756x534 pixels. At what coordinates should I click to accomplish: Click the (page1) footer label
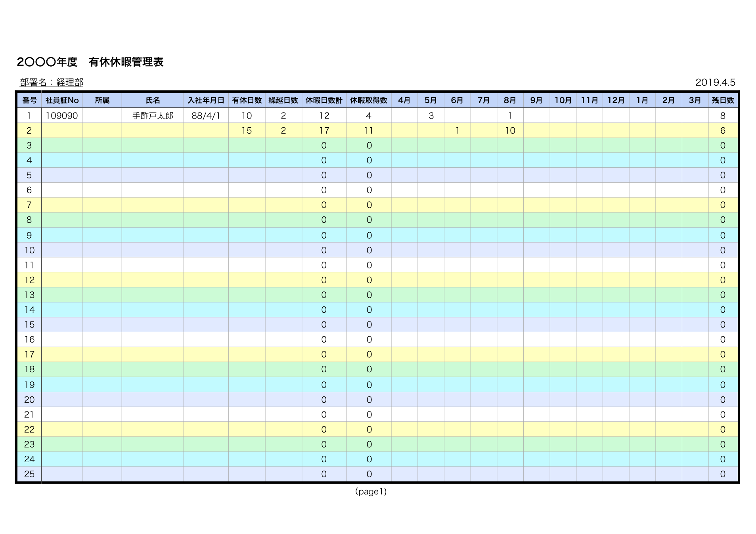pos(371,492)
